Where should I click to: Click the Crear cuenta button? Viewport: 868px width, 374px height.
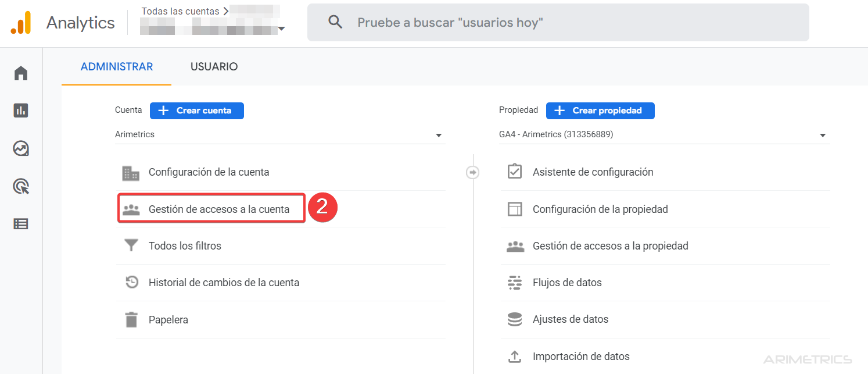tap(196, 111)
